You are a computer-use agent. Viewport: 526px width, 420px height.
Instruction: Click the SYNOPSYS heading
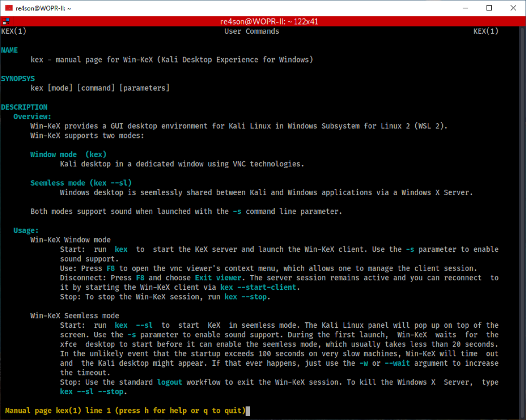pos(18,78)
